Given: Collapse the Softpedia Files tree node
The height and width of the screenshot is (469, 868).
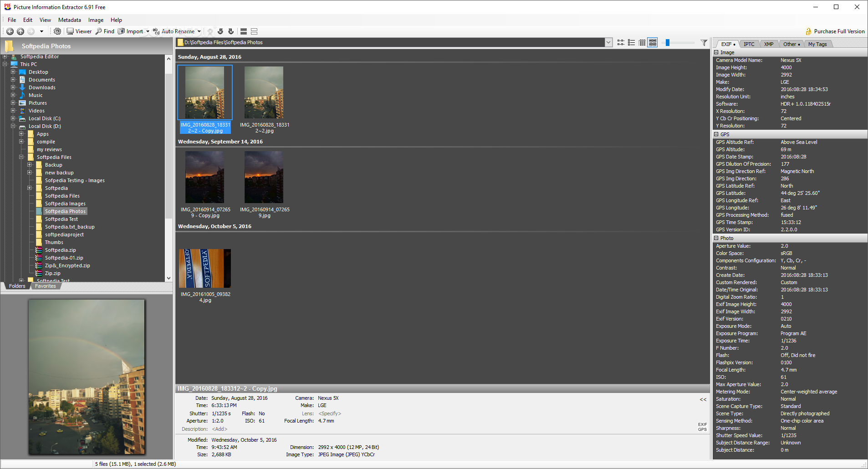Looking at the screenshot, I should pyautogui.click(x=21, y=157).
